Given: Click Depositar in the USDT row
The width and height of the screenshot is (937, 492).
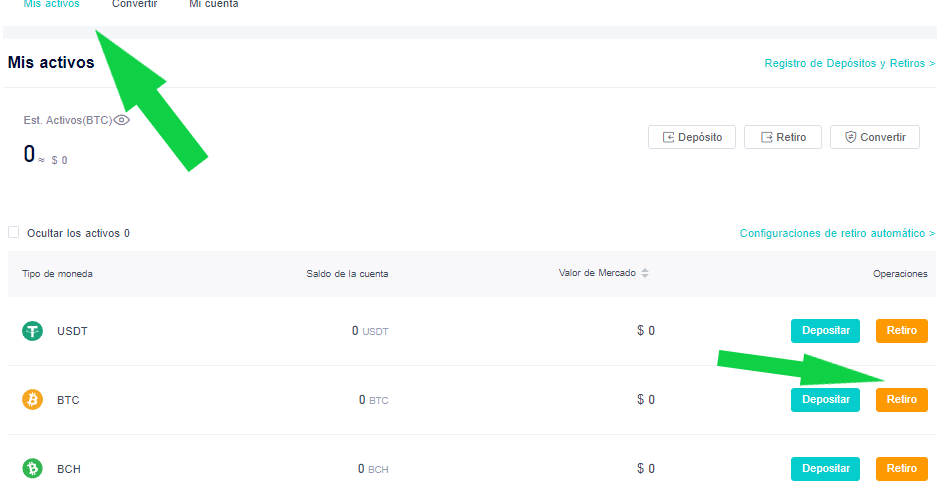Looking at the screenshot, I should click(825, 331).
